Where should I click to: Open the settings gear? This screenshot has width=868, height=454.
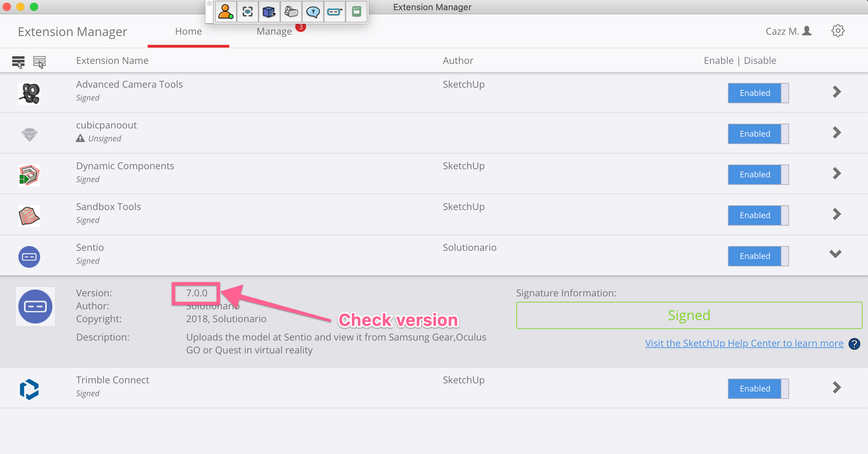[838, 31]
